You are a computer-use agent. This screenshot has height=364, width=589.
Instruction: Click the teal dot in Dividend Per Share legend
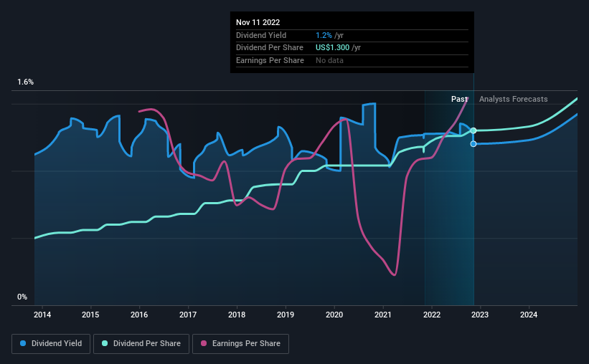pyautogui.click(x=105, y=343)
